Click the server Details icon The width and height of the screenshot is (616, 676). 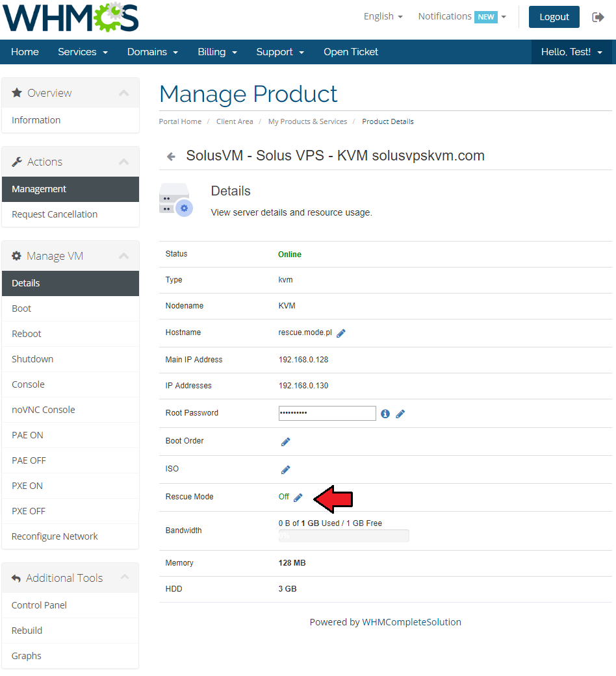pos(176,200)
